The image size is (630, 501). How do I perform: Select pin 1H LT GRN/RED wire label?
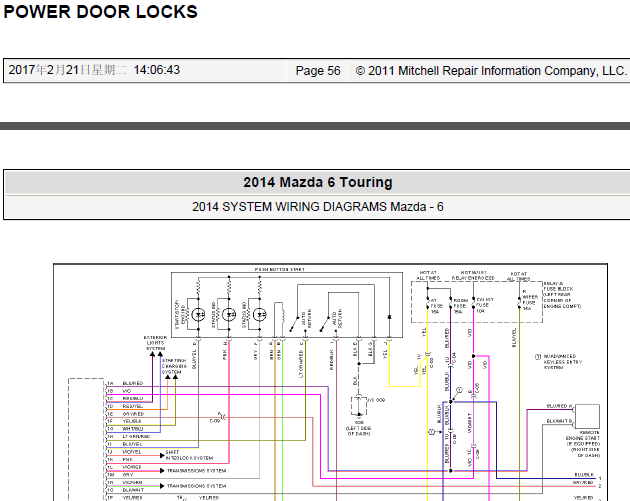coord(136,436)
